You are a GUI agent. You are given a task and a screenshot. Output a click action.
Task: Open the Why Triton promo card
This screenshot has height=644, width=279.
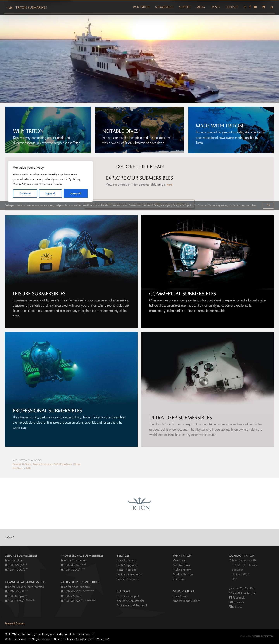[48, 130]
